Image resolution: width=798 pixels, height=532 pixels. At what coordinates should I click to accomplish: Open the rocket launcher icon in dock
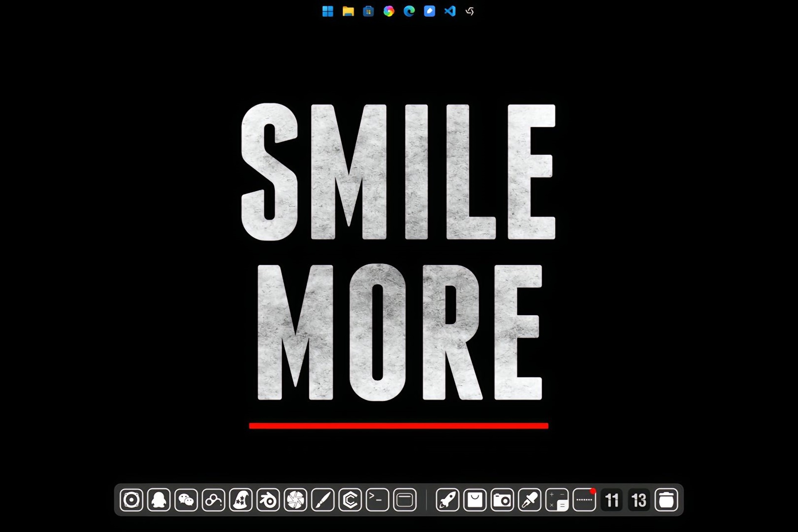pyautogui.click(x=448, y=500)
